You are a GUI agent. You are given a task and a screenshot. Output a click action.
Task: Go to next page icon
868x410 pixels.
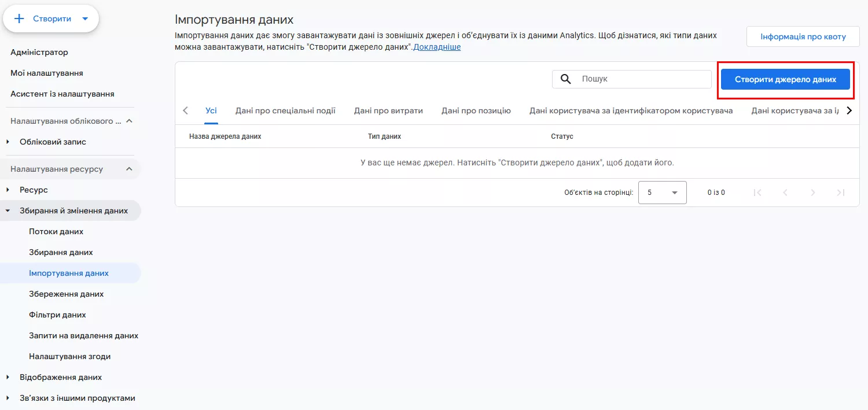click(x=812, y=193)
